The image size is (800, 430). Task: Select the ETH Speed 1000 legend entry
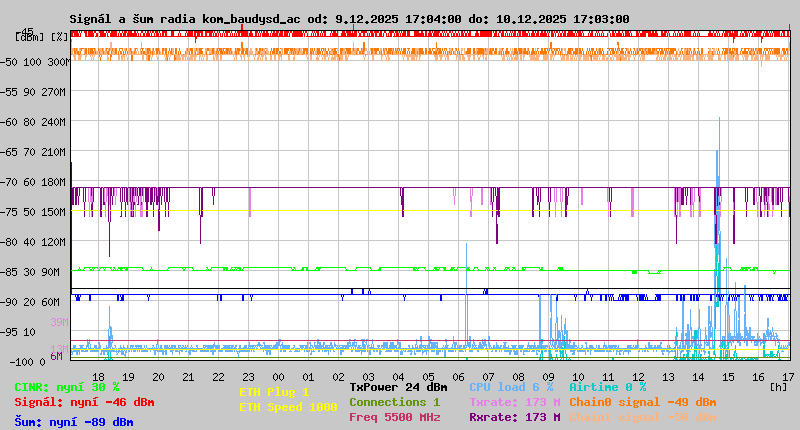coord(288,407)
